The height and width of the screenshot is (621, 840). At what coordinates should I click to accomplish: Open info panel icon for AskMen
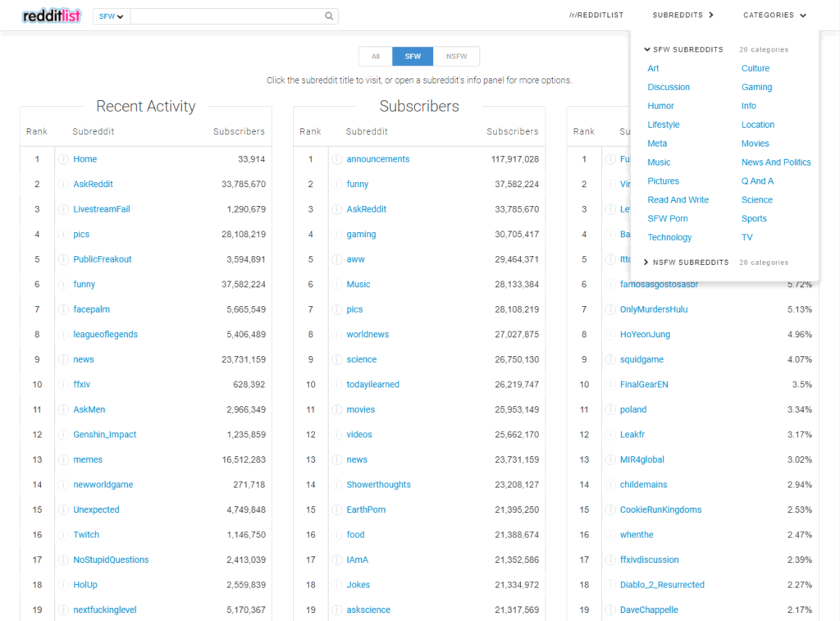point(63,410)
